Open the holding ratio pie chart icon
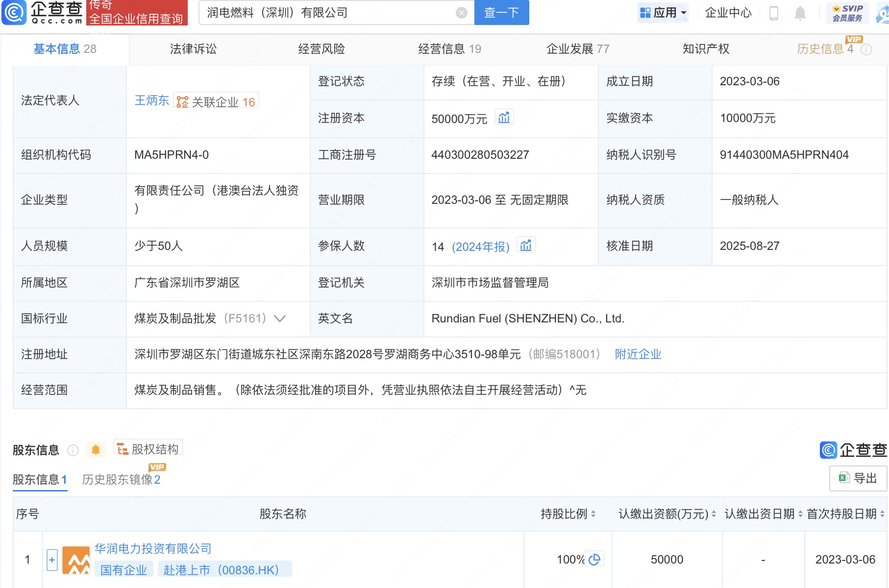The height and width of the screenshot is (588, 889). point(595,559)
